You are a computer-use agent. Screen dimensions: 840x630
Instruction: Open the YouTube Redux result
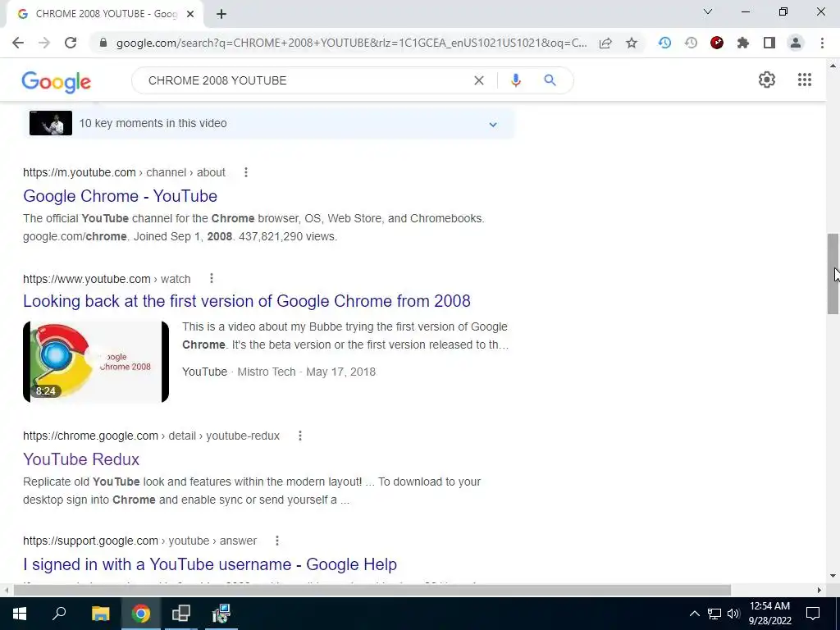(x=81, y=459)
